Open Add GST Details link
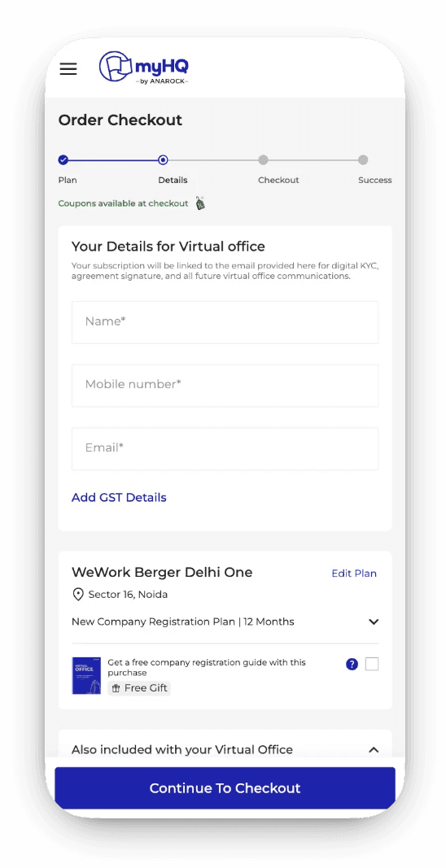 click(x=119, y=497)
